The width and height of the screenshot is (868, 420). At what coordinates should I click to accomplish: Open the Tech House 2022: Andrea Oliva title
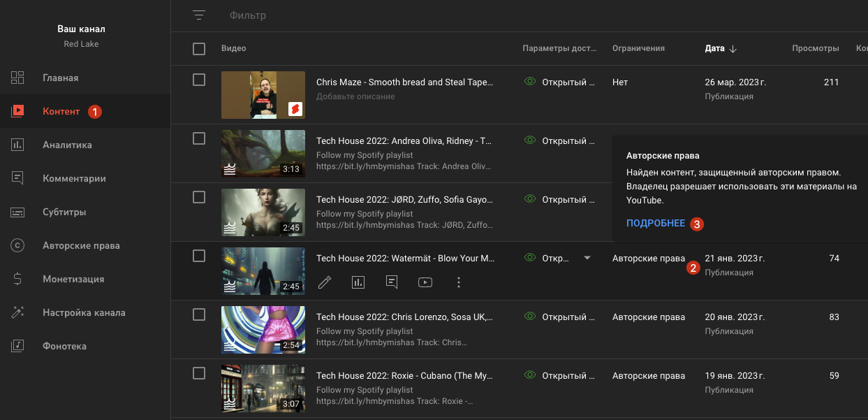404,140
